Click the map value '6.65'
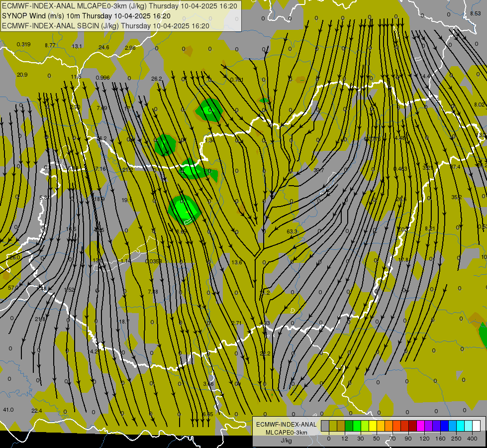 tap(208, 414)
